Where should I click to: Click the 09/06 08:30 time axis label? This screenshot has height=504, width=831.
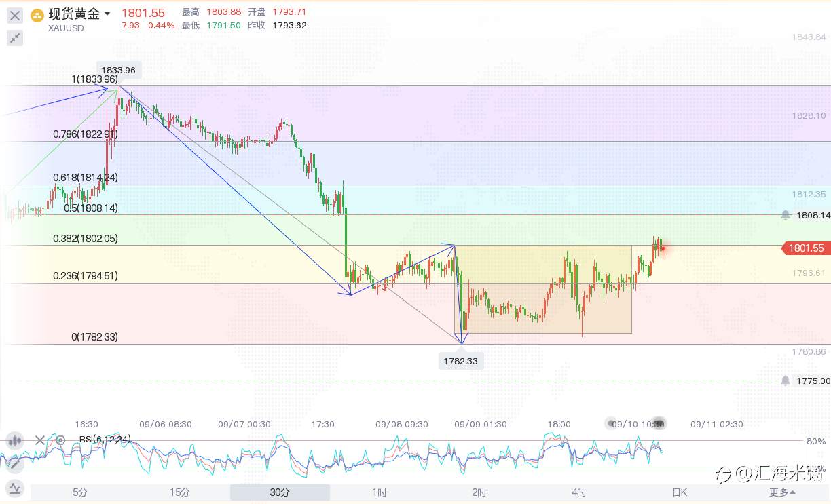(x=166, y=425)
